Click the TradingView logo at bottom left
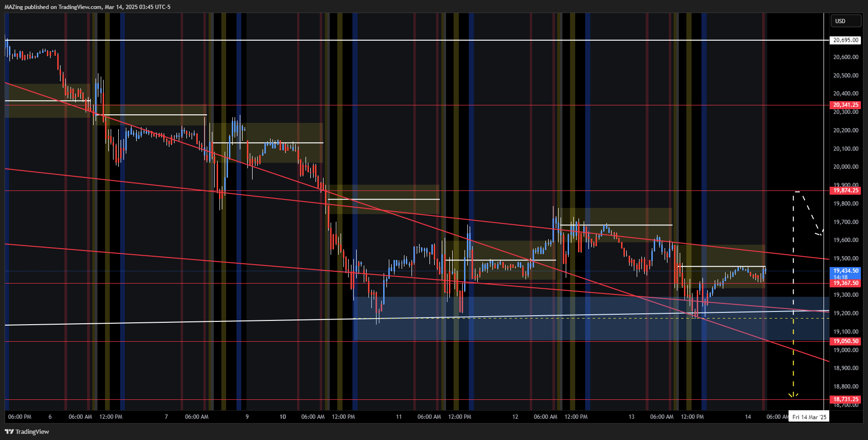 27,431
